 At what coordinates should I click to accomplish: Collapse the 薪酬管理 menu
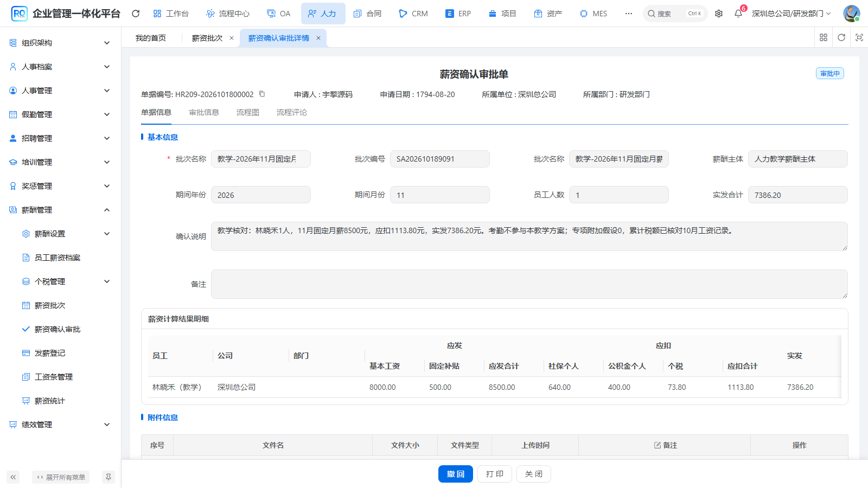click(x=61, y=210)
